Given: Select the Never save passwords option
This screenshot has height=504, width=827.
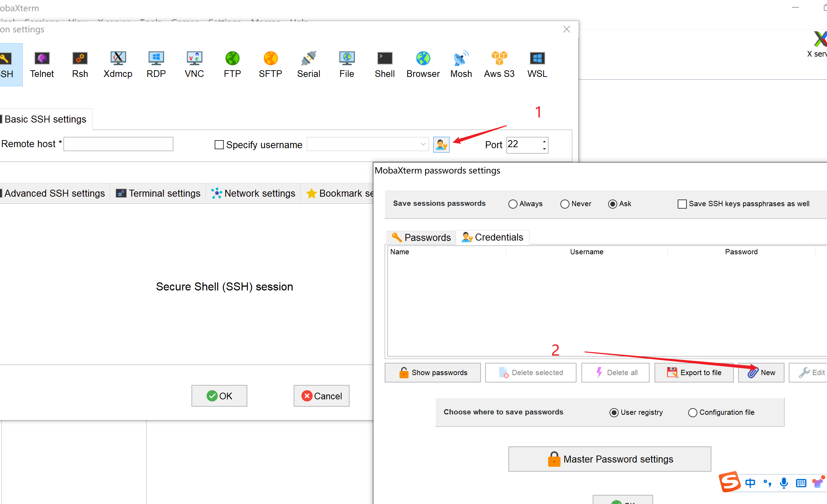Looking at the screenshot, I should 565,204.
